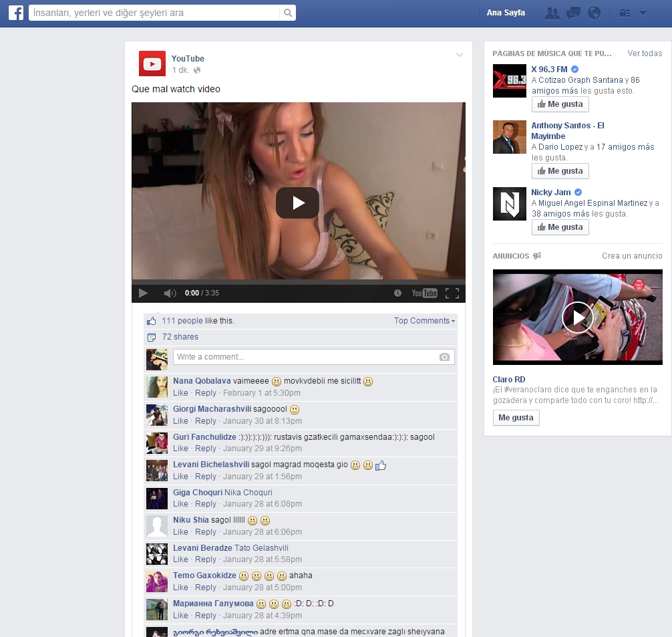The height and width of the screenshot is (637, 672).
Task: Click the camera icon in comment box
Action: tap(444, 357)
